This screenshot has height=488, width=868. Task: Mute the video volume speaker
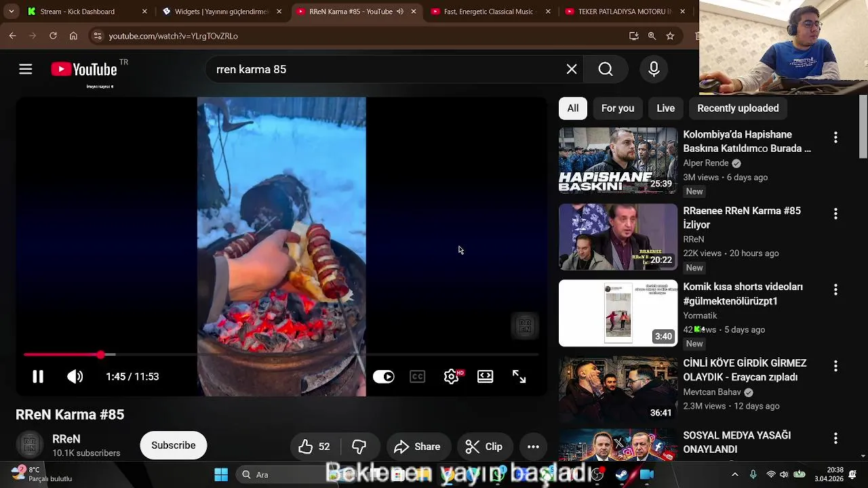[x=75, y=377]
